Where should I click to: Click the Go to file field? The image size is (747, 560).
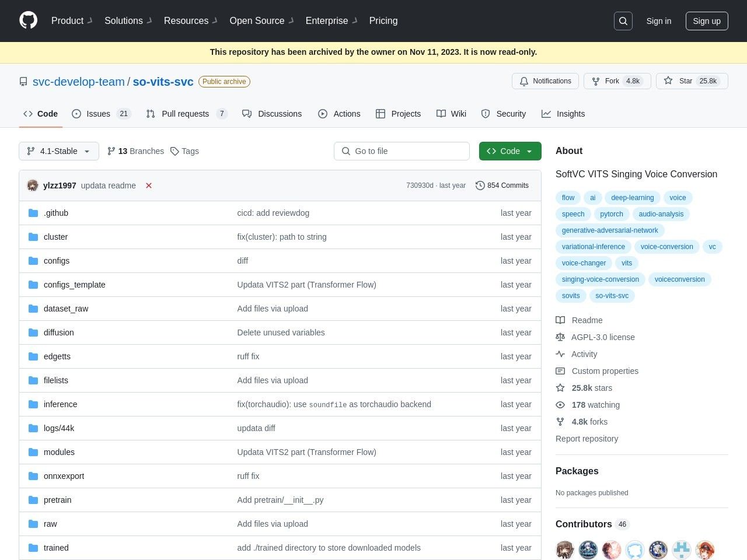click(402, 151)
